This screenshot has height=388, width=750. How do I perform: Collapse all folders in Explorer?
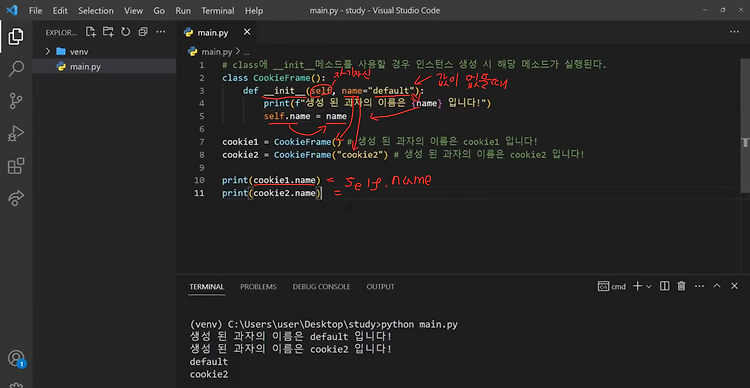[143, 32]
